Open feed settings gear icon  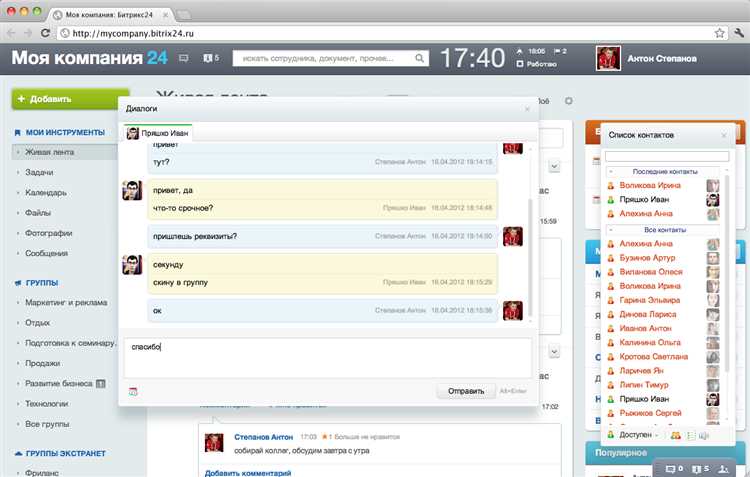[x=569, y=101]
